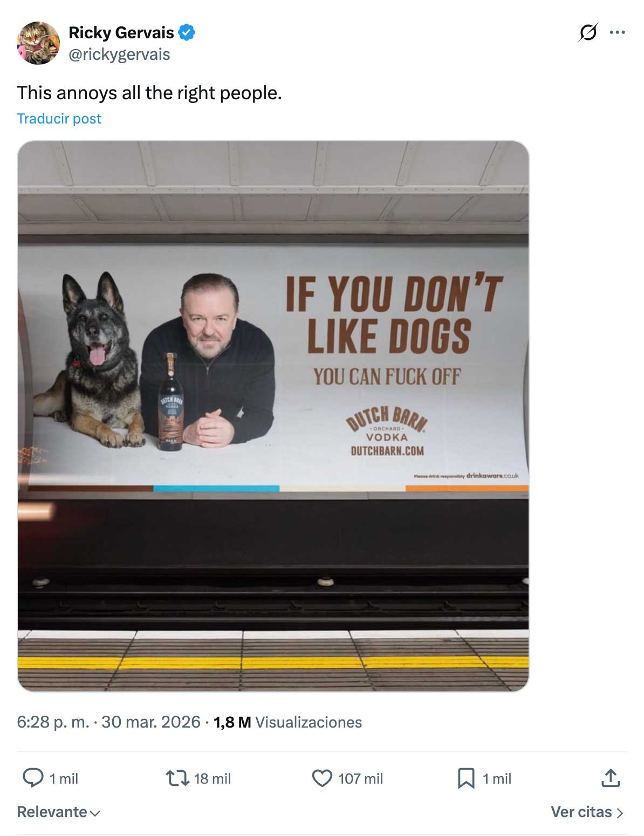This screenshot has height=836, width=644.
Task: Open Ver citas quotes link
Action: tap(581, 812)
